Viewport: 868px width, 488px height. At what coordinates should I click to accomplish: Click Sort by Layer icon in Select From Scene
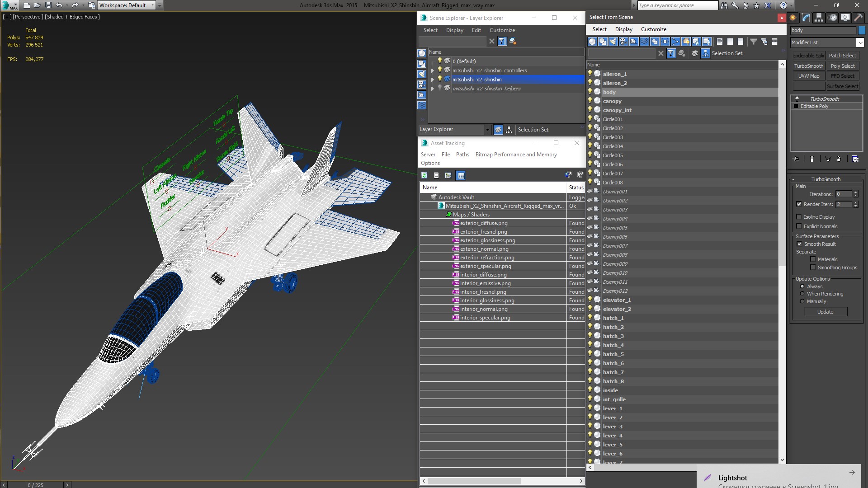pos(695,53)
